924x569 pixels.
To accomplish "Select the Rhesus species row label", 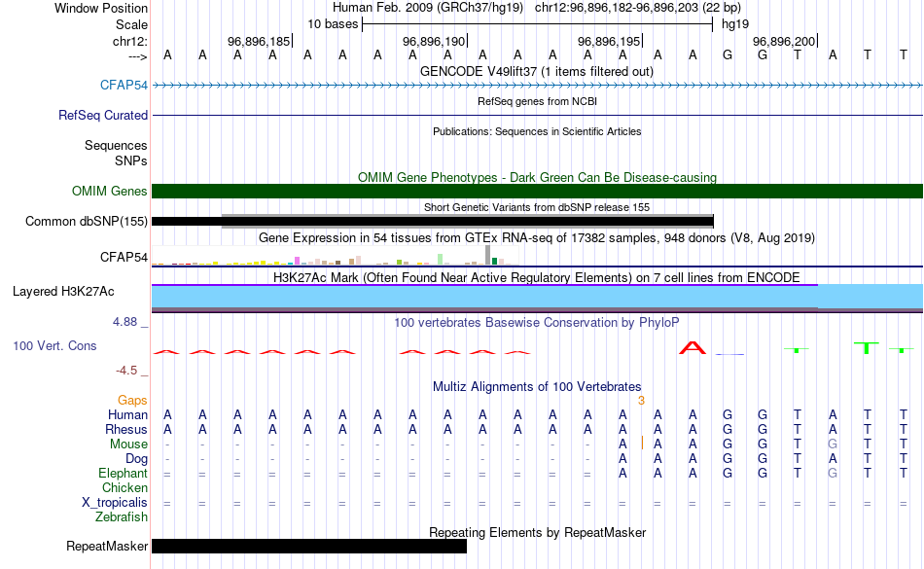I will (126, 429).
